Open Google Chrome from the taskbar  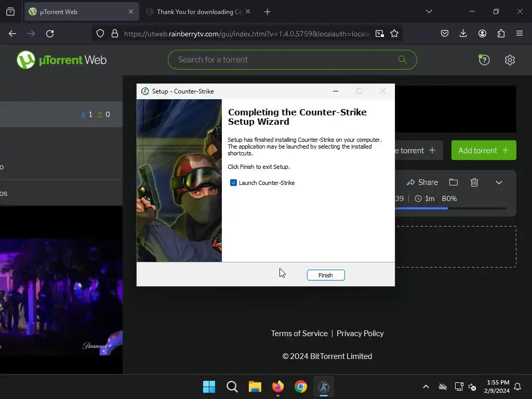(x=301, y=387)
